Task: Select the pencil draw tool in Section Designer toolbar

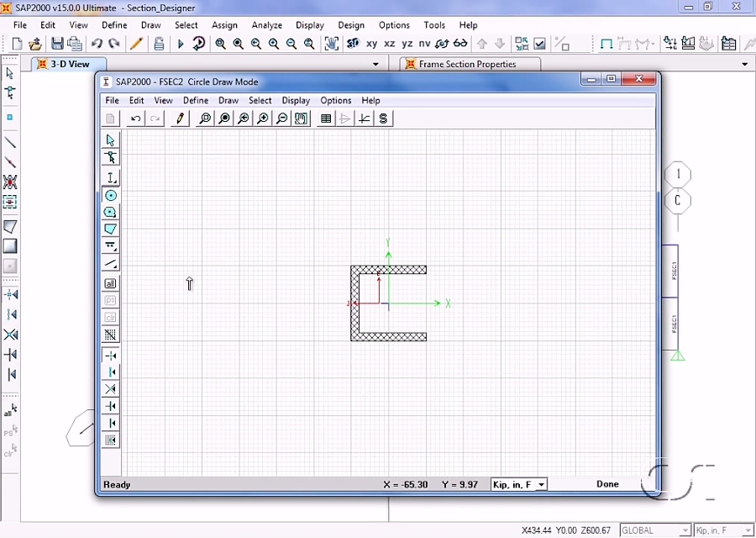Action: pyautogui.click(x=179, y=118)
